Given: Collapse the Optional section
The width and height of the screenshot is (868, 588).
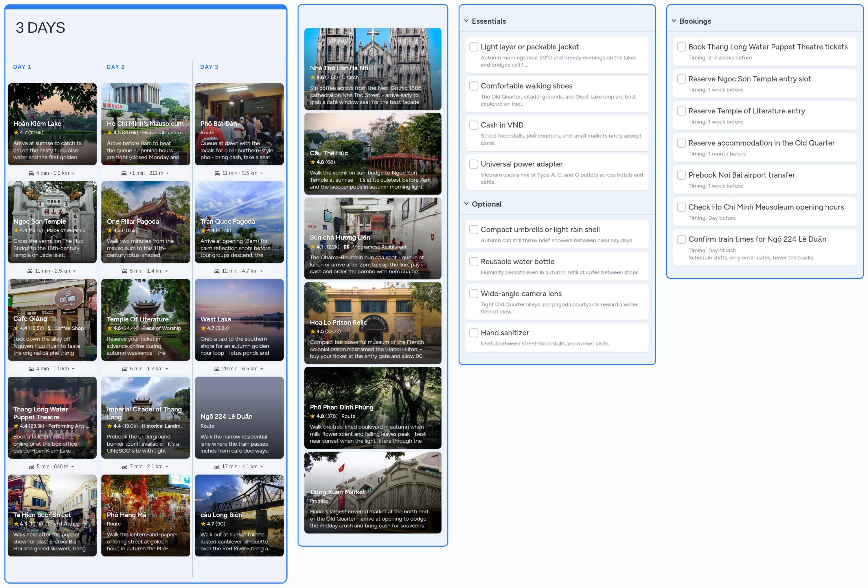Looking at the screenshot, I should pos(466,204).
